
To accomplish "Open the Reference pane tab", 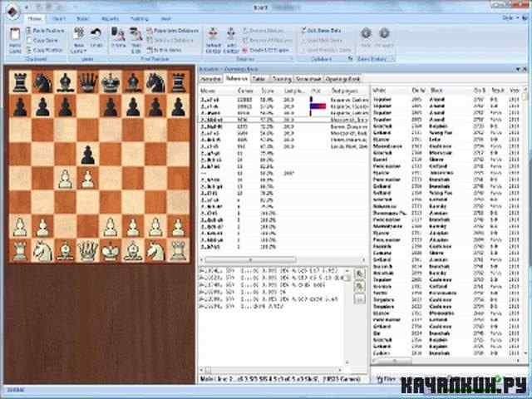I will coord(236,79).
